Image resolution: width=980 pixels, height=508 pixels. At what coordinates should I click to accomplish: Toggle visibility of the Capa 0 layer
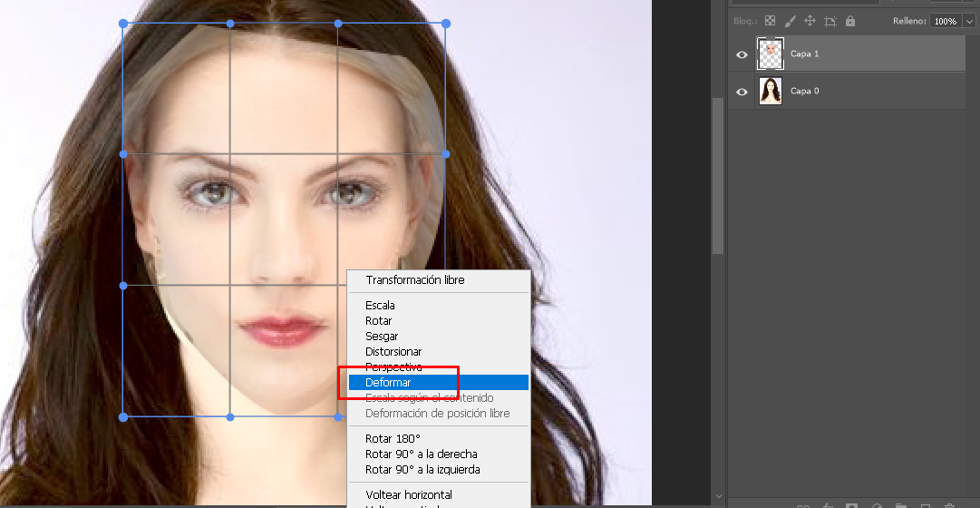click(742, 92)
